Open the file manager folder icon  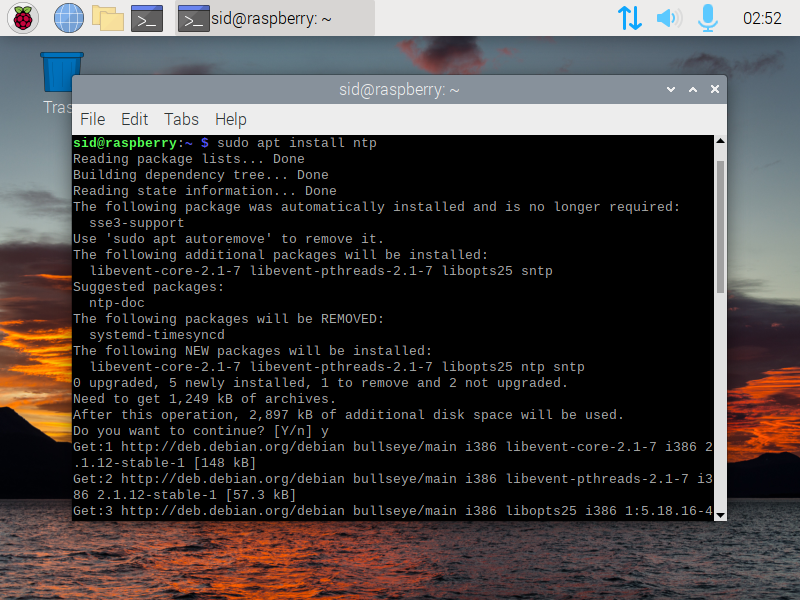coord(108,18)
